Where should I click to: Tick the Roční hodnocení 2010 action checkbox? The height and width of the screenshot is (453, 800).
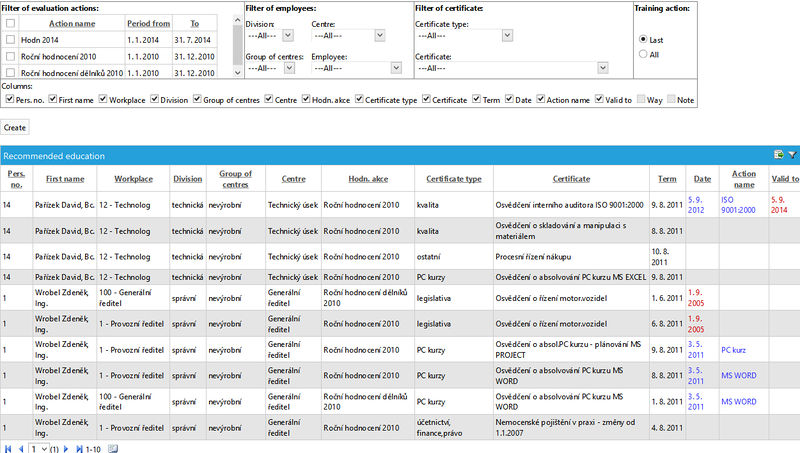10,56
